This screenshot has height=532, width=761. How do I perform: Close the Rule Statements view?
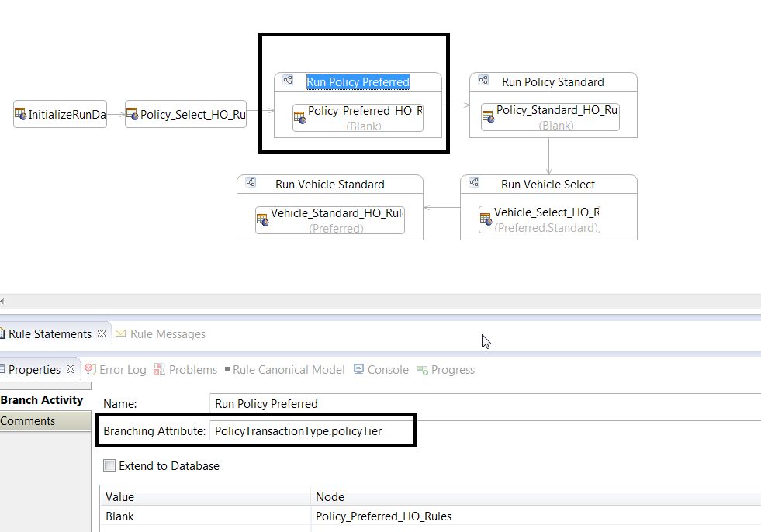tap(102, 333)
